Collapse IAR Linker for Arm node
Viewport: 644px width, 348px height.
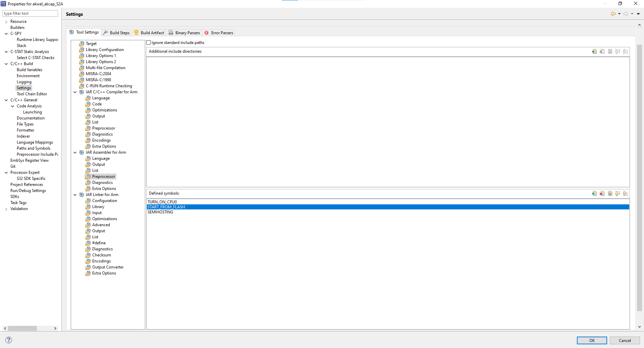pos(75,195)
